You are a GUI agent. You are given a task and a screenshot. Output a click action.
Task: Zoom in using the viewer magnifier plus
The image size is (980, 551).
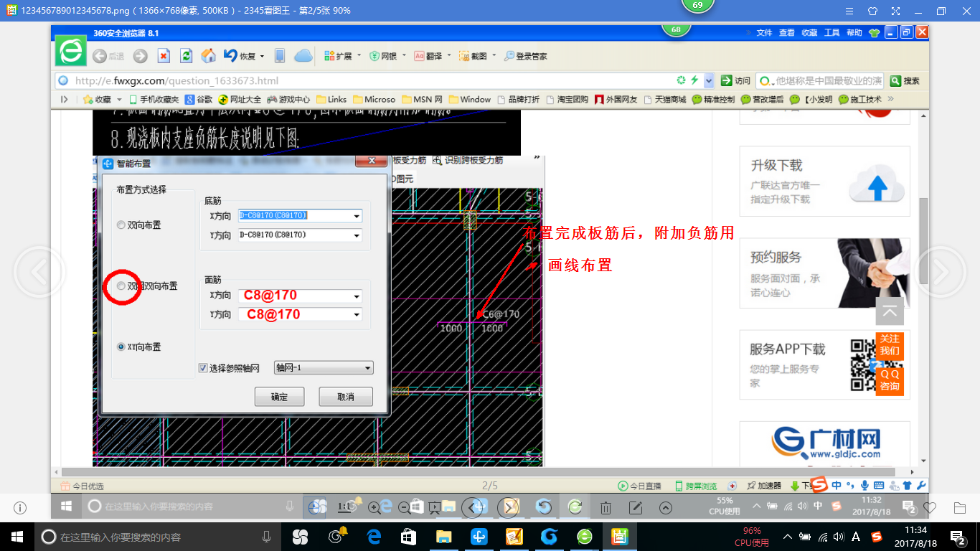[374, 507]
